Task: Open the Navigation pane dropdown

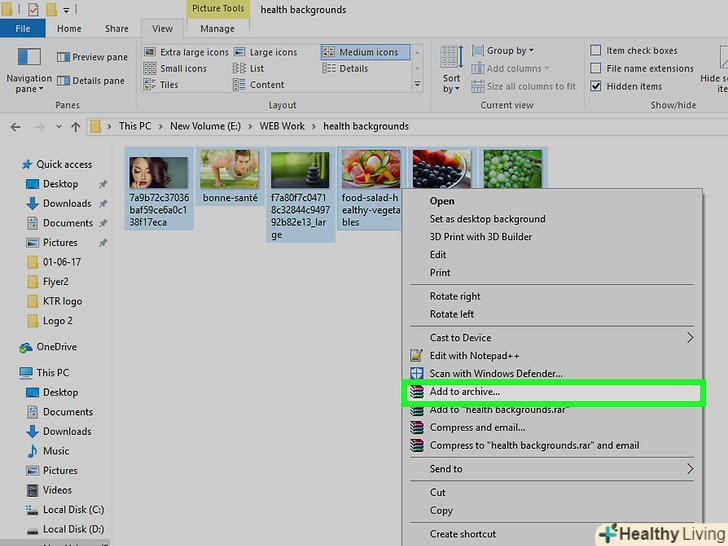Action: pyautogui.click(x=29, y=71)
